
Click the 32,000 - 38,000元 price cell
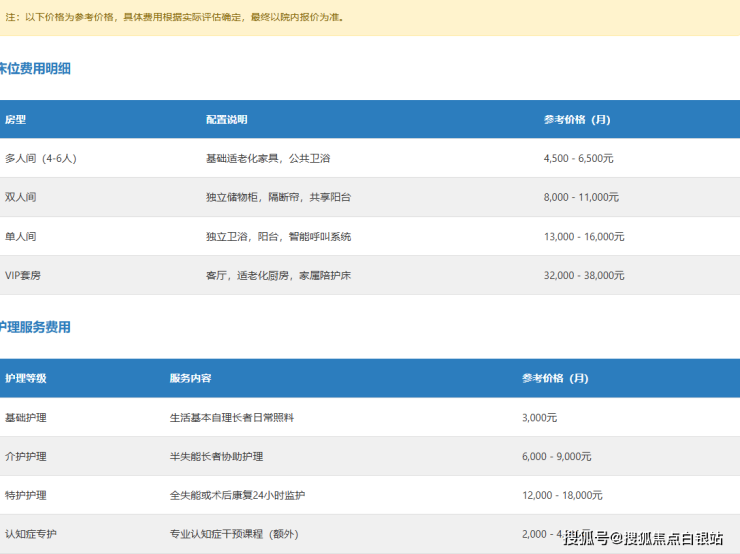(584, 275)
